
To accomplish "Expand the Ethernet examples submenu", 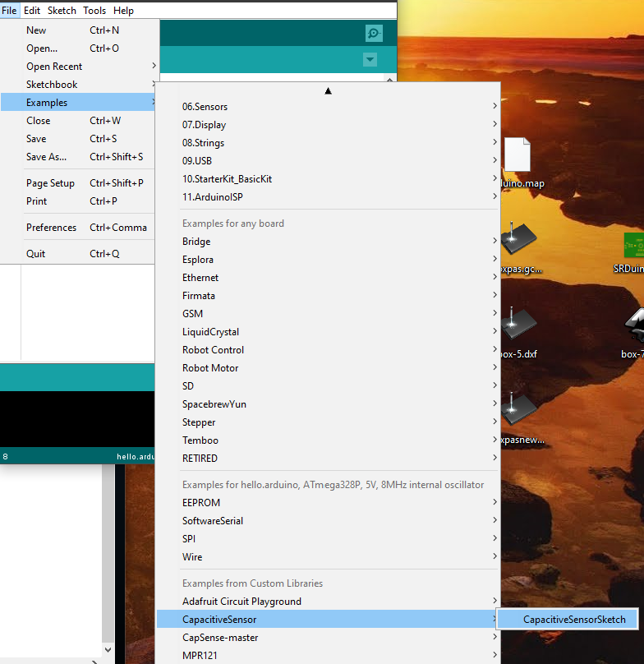I will (x=328, y=278).
